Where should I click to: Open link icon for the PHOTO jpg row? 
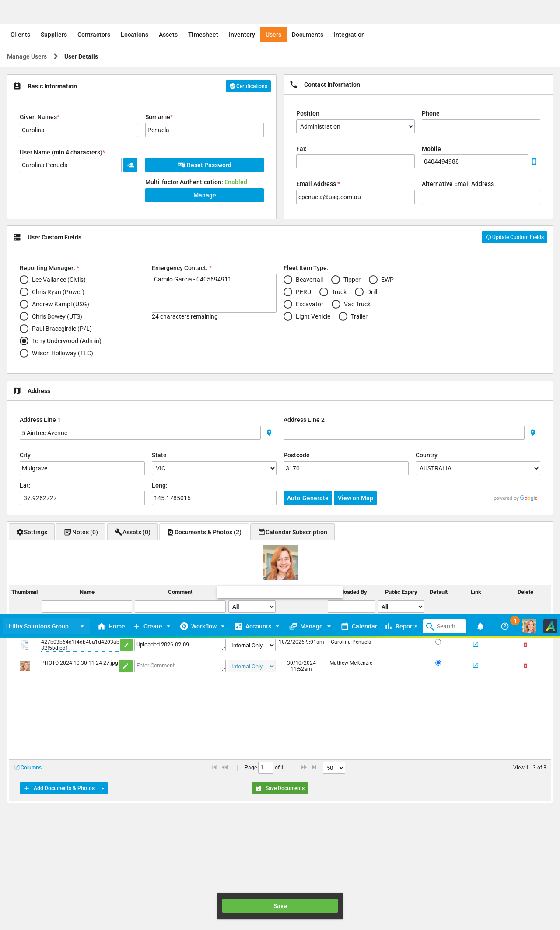click(x=476, y=665)
